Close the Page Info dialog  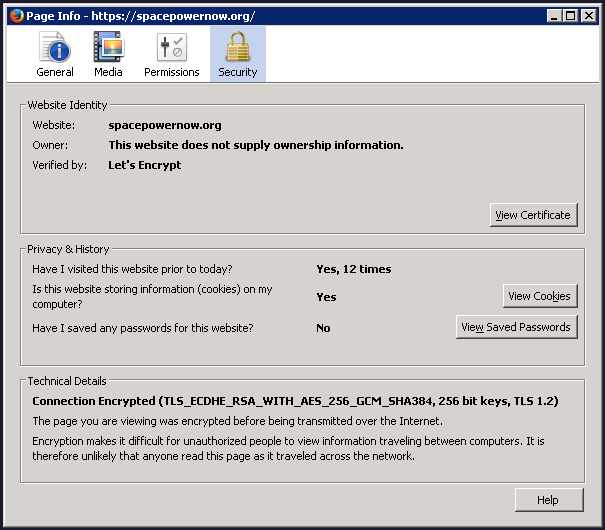[588, 15]
